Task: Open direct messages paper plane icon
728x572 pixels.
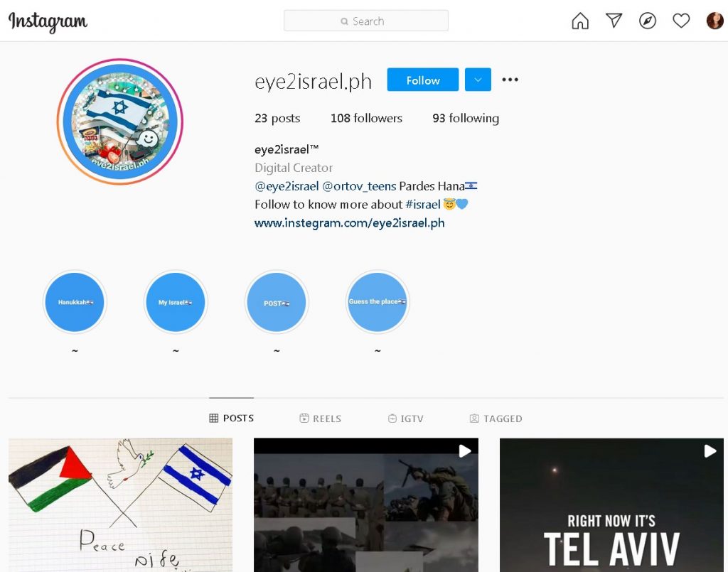Action: coord(614,21)
